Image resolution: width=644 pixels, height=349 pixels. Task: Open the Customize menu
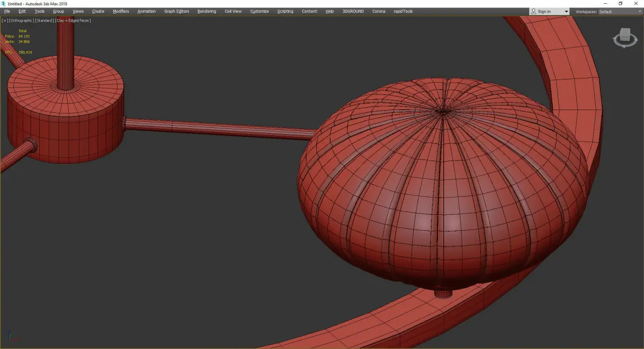pos(259,11)
